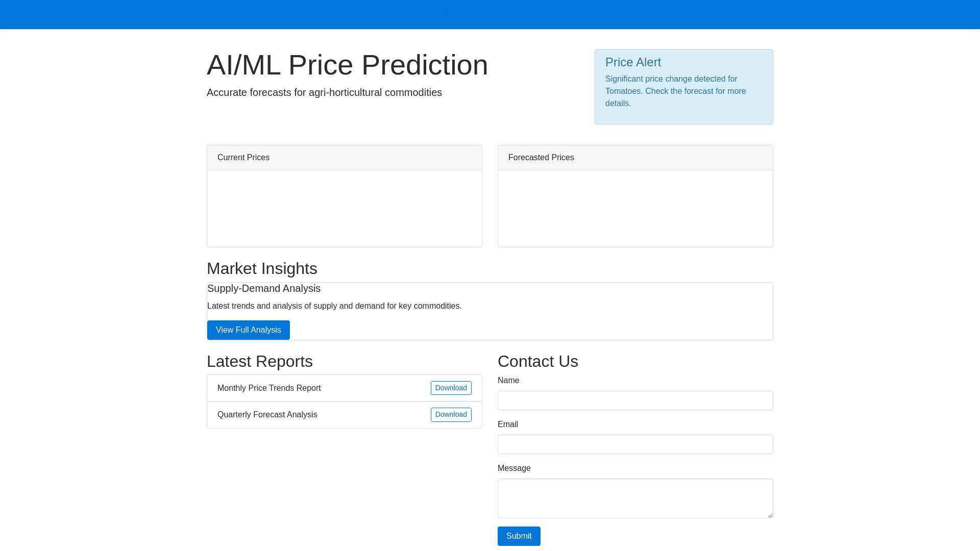
Task: Click the Message box resize handle
Action: (770, 515)
